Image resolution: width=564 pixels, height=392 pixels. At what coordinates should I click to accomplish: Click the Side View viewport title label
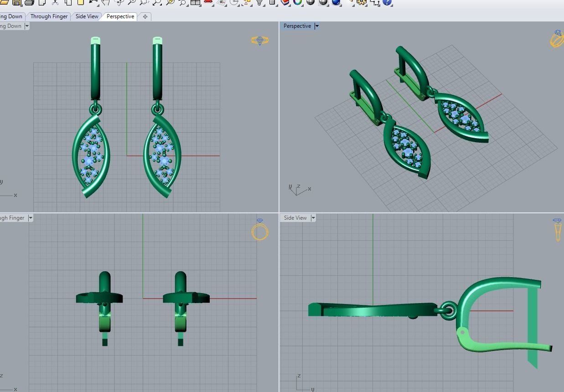pos(295,218)
